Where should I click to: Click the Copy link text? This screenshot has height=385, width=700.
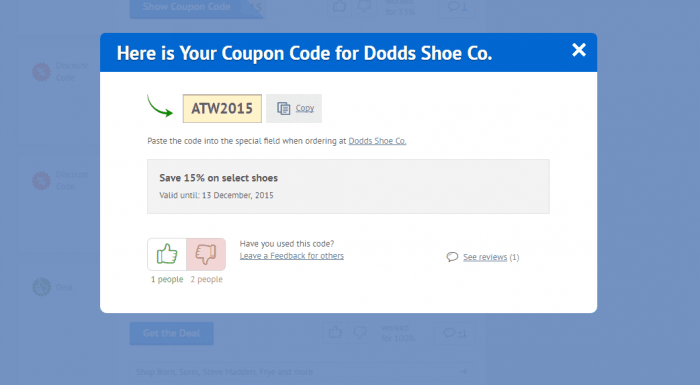point(304,108)
